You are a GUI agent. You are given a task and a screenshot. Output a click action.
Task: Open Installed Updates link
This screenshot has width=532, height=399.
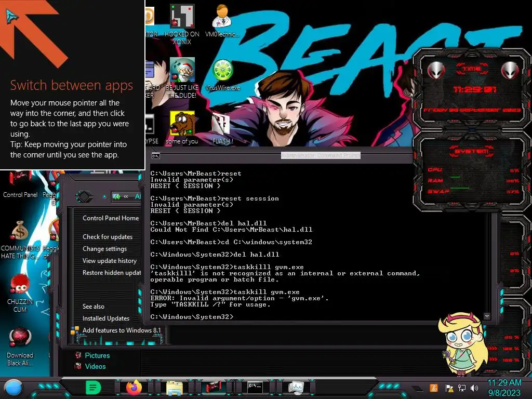[106, 318]
